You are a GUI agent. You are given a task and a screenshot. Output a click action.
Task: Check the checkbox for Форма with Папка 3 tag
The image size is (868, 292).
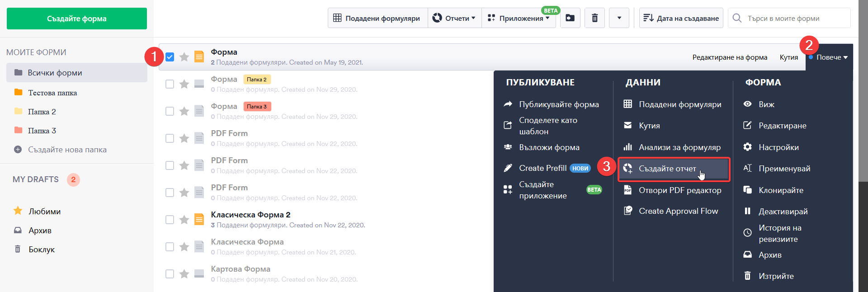[x=170, y=111]
